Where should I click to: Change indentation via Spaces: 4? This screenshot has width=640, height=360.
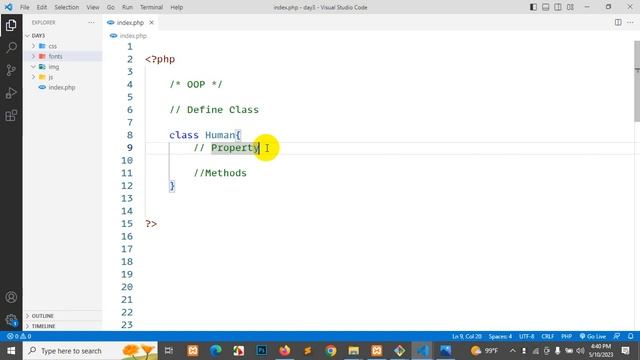click(x=500, y=336)
